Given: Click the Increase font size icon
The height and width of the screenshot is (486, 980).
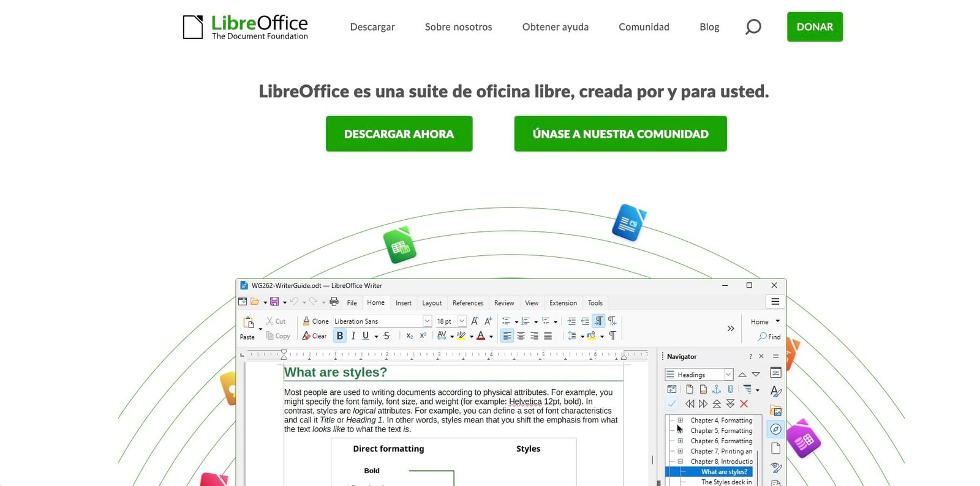Looking at the screenshot, I should [x=475, y=321].
